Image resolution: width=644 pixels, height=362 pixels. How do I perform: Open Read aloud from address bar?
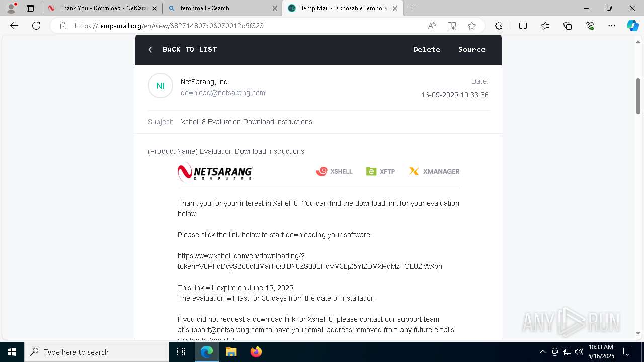click(432, 26)
